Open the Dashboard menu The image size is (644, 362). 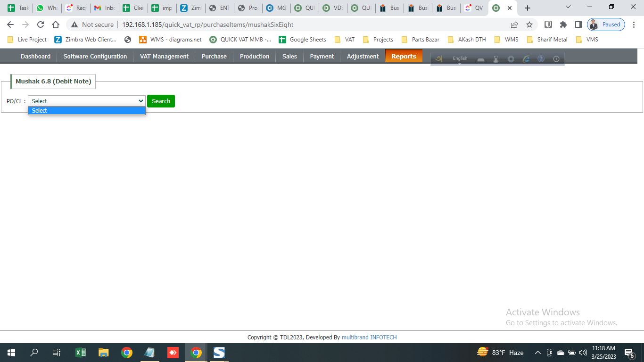[35, 56]
